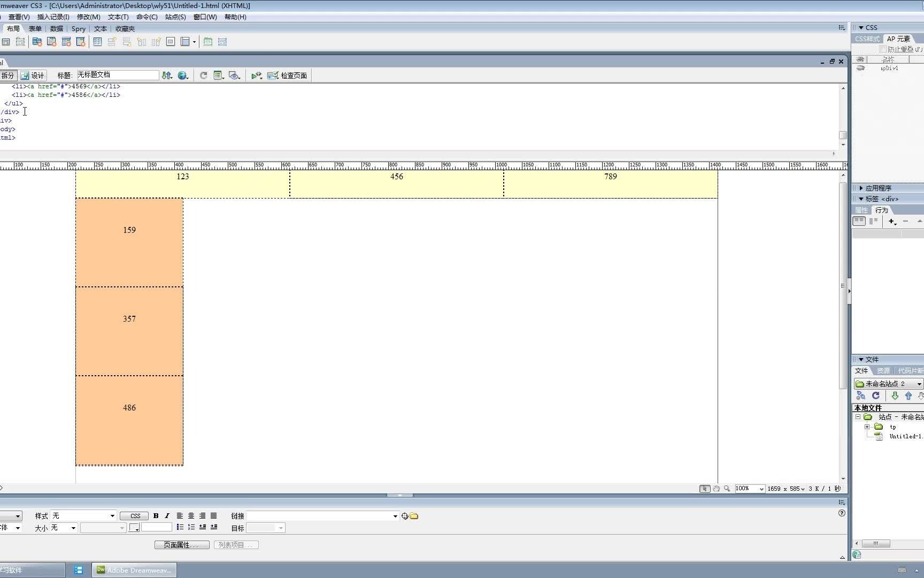Image resolution: width=924 pixels, height=578 pixels.
Task: Click the document Title input field
Action: tap(118, 75)
